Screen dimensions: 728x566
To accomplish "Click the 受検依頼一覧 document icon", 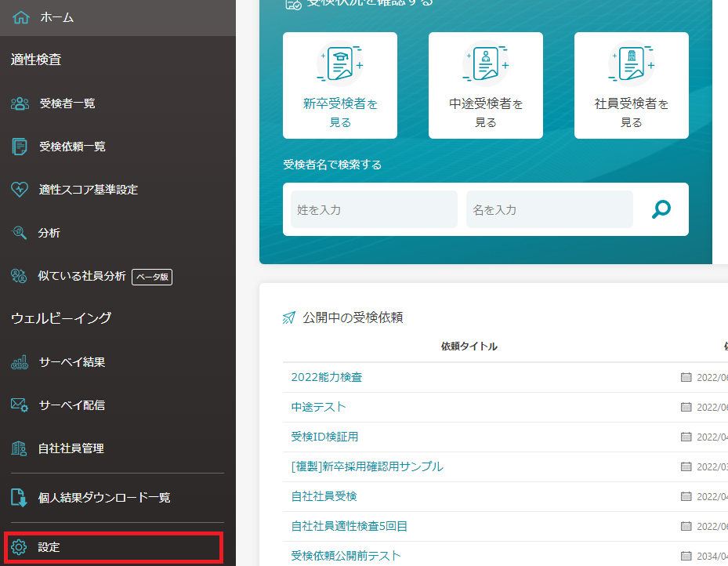I will pyautogui.click(x=20, y=147).
